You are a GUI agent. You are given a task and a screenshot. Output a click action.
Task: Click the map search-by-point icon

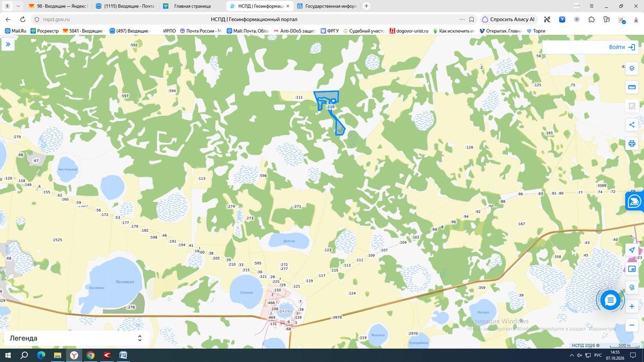coord(632,287)
